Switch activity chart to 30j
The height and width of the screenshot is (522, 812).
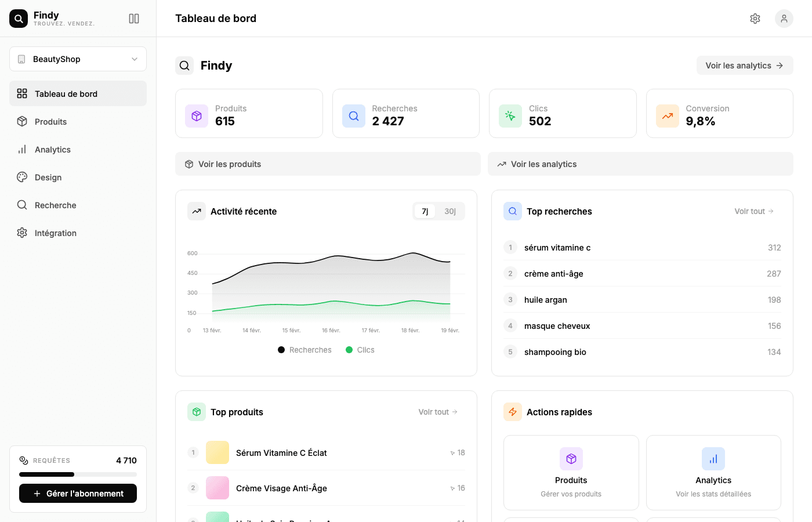pyautogui.click(x=450, y=211)
